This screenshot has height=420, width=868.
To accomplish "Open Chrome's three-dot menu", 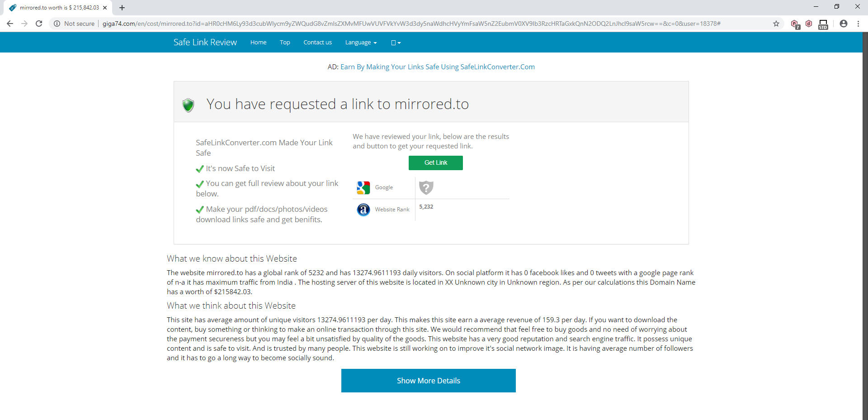I will click(x=858, y=24).
